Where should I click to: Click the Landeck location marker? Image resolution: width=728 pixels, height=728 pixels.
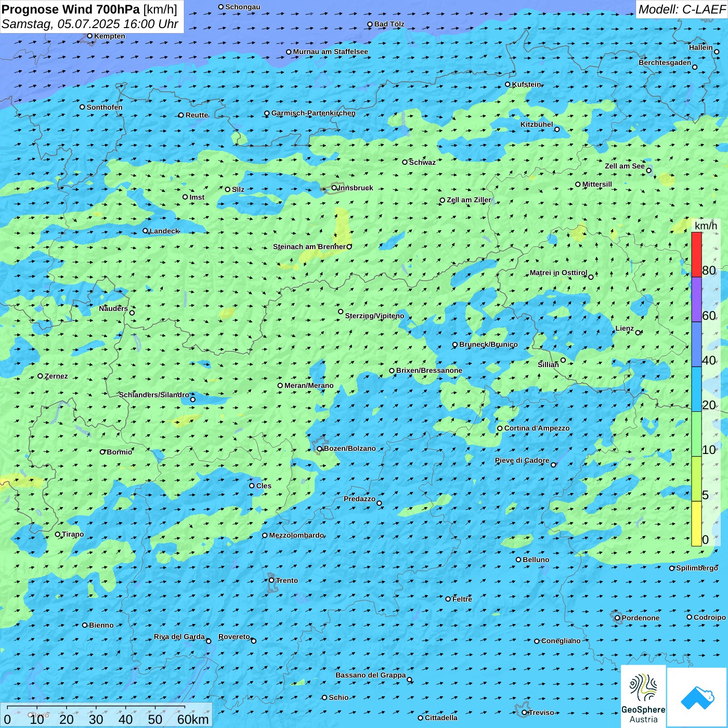point(146,231)
